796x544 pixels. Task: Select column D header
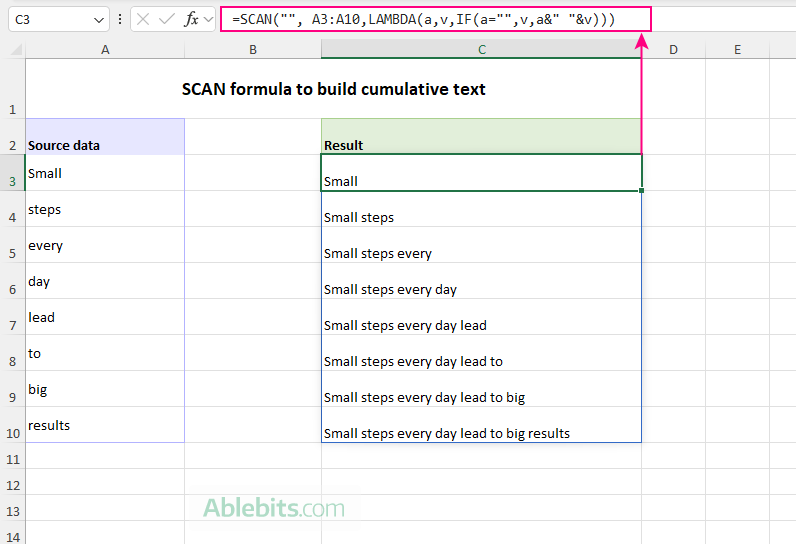tap(673, 50)
